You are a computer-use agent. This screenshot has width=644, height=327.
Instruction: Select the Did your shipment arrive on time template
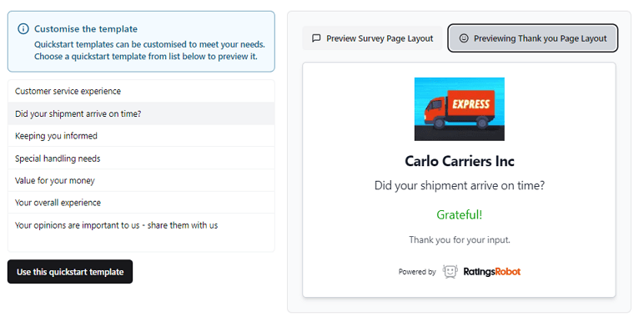point(141,113)
